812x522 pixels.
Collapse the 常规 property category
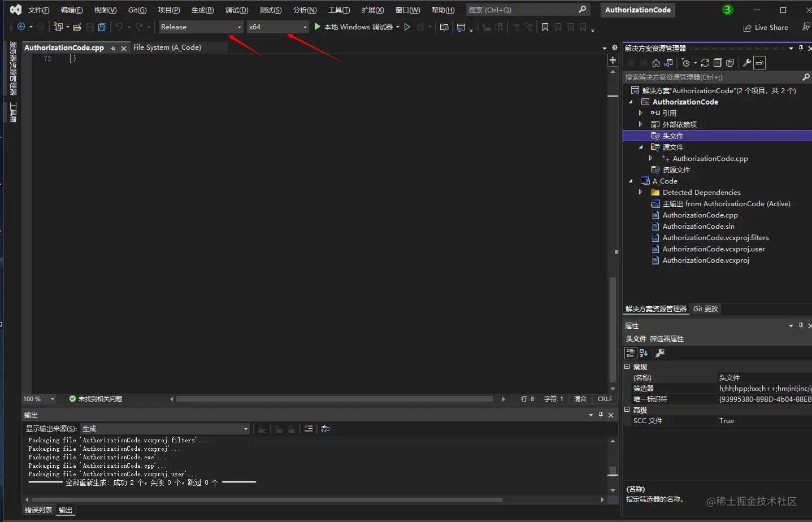627,367
